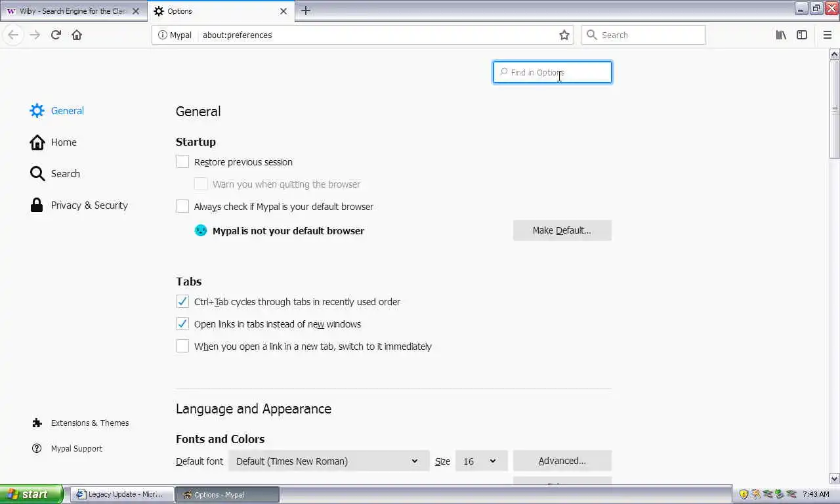This screenshot has width=840, height=504.
Task: Click the about:preferences address bar
Action: click(377, 35)
